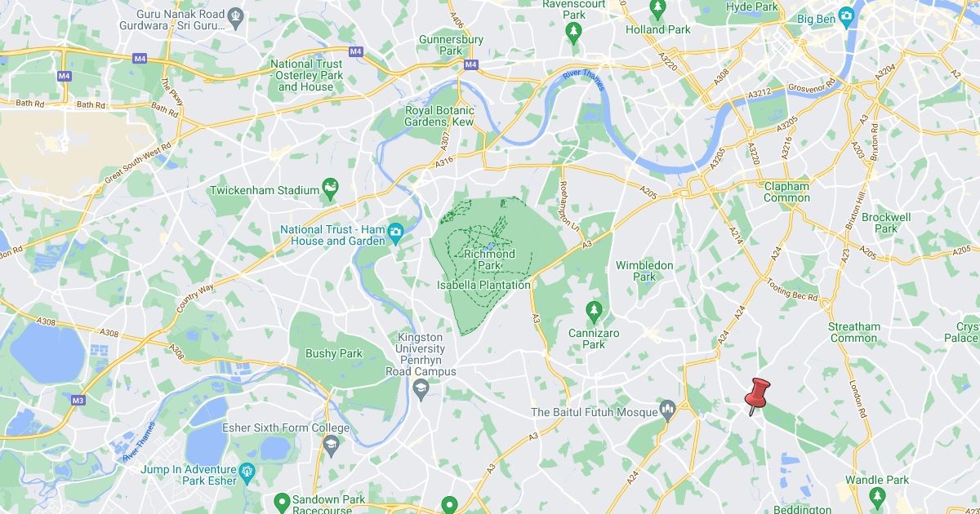Select the Royal Botanic Gardens, Kew label

click(x=439, y=116)
